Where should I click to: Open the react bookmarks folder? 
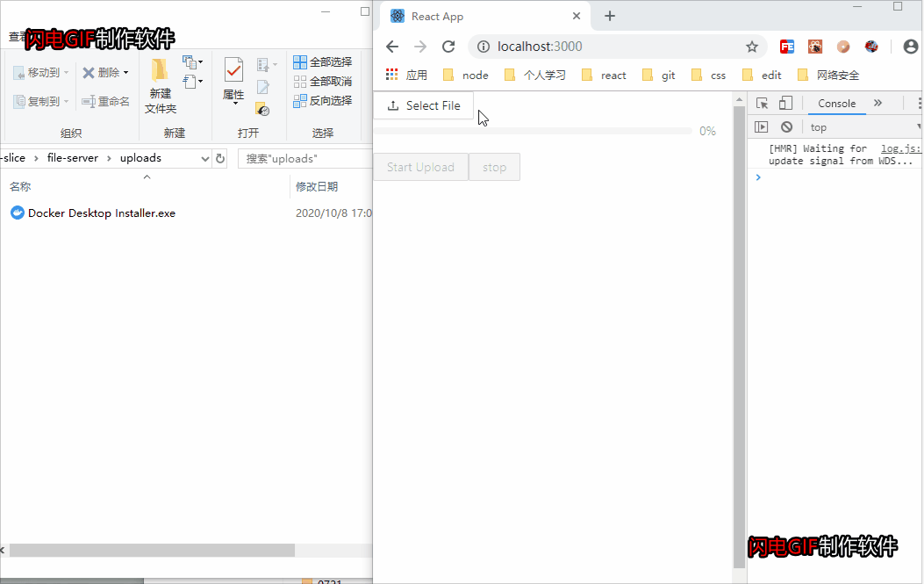[x=604, y=75]
